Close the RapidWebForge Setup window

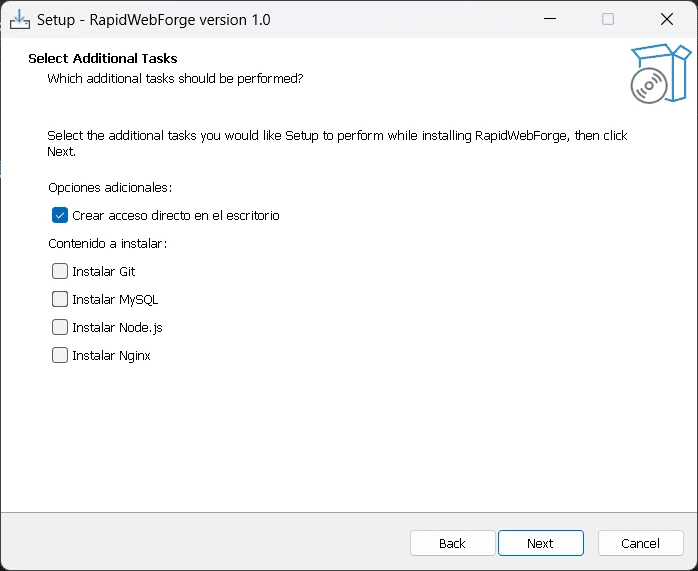[667, 19]
